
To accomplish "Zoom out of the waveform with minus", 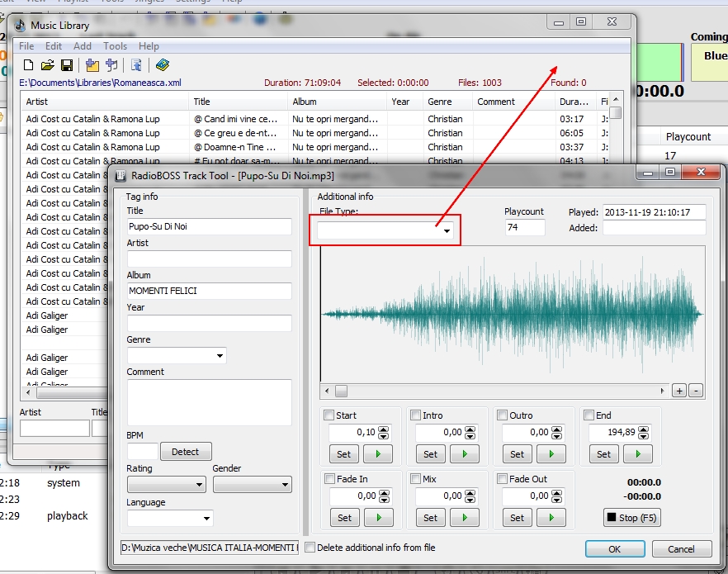I will (x=696, y=391).
